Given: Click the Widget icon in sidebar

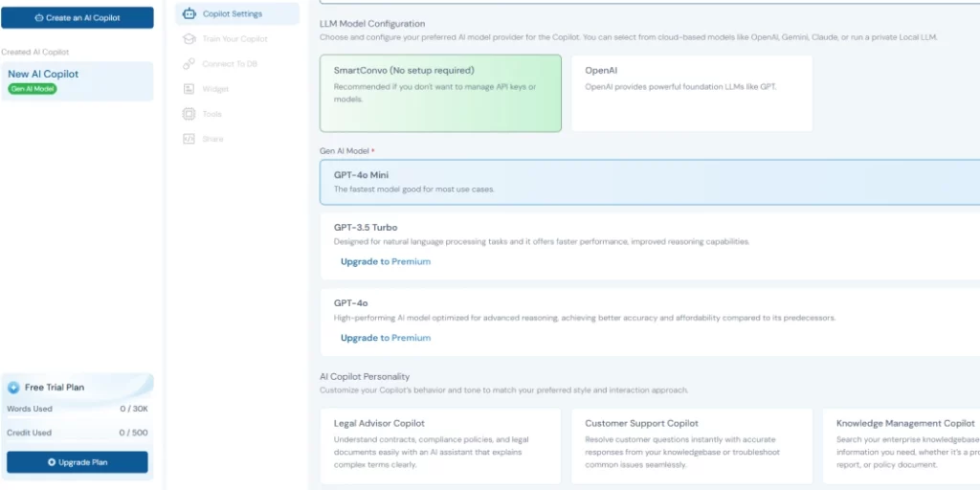Looking at the screenshot, I should (x=189, y=89).
